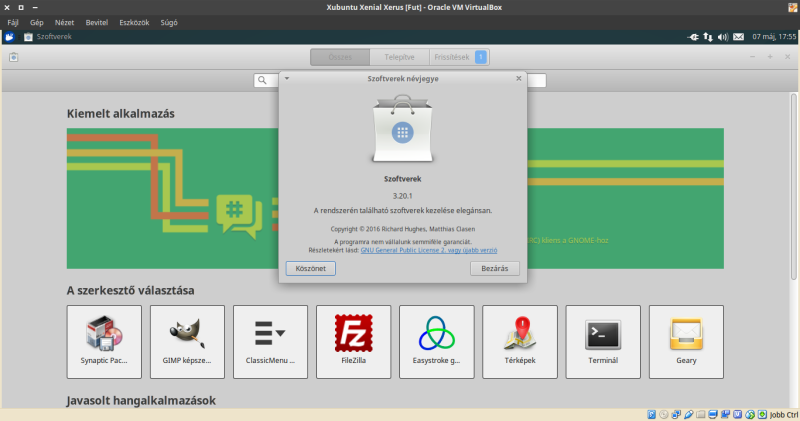Open the volume control tray icon
Viewport: 800px width, 421px height.
tap(723, 37)
